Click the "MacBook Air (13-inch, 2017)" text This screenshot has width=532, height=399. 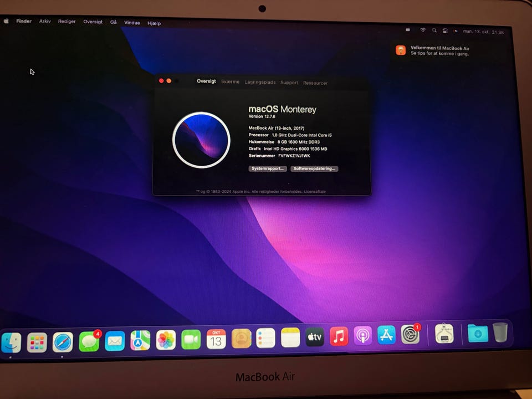point(277,128)
